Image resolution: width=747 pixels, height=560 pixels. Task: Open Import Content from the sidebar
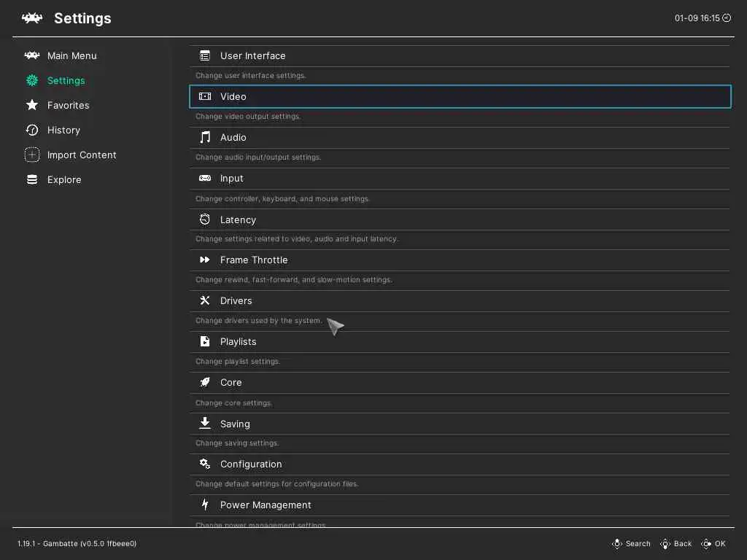pyautogui.click(x=81, y=155)
